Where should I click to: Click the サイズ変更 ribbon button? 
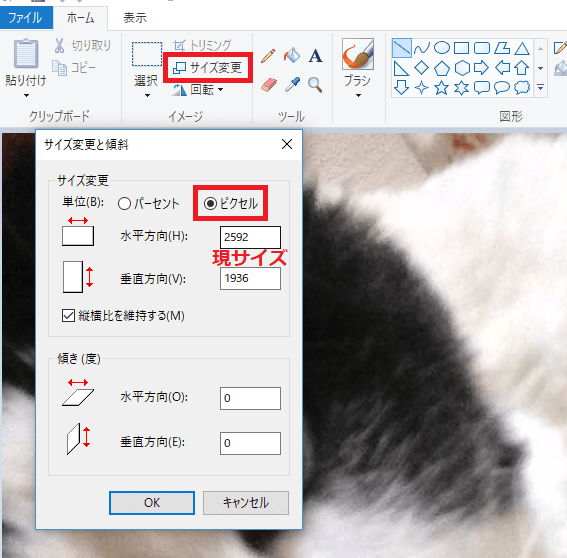click(x=208, y=68)
